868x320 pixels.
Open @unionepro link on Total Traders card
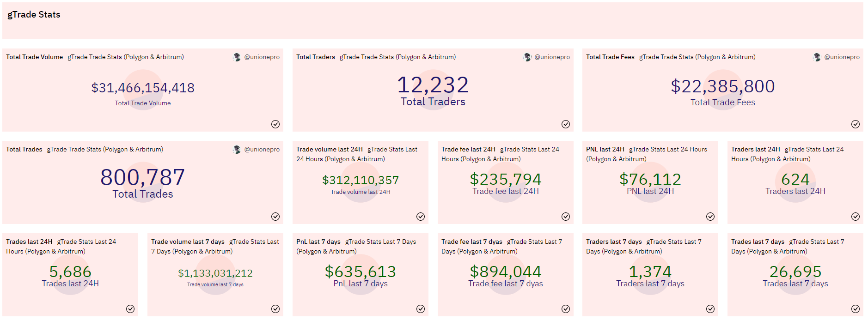[x=552, y=57]
